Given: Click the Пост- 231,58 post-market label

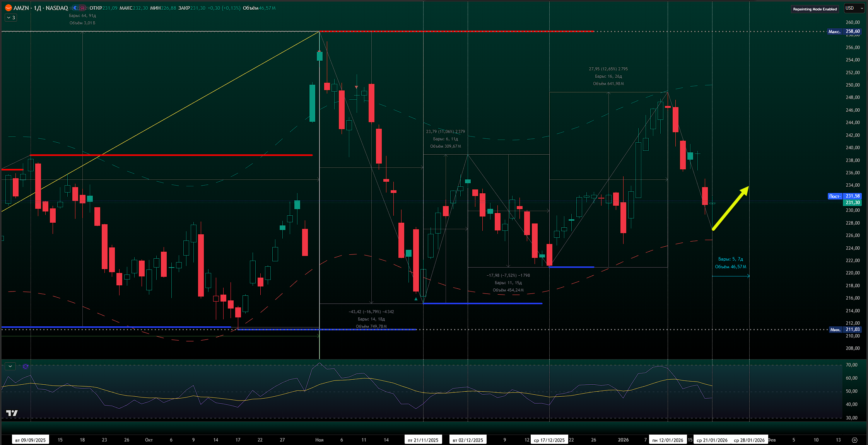Looking at the screenshot, I should [844, 196].
